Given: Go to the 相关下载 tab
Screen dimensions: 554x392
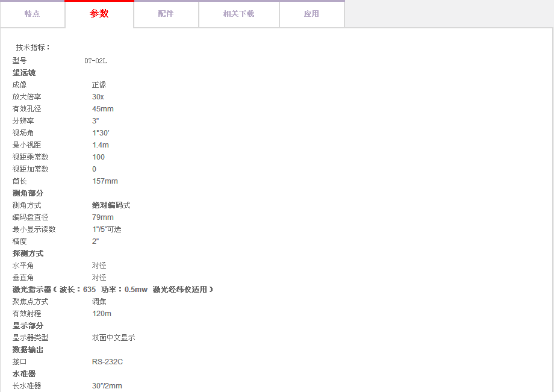Looking at the screenshot, I should point(238,14).
